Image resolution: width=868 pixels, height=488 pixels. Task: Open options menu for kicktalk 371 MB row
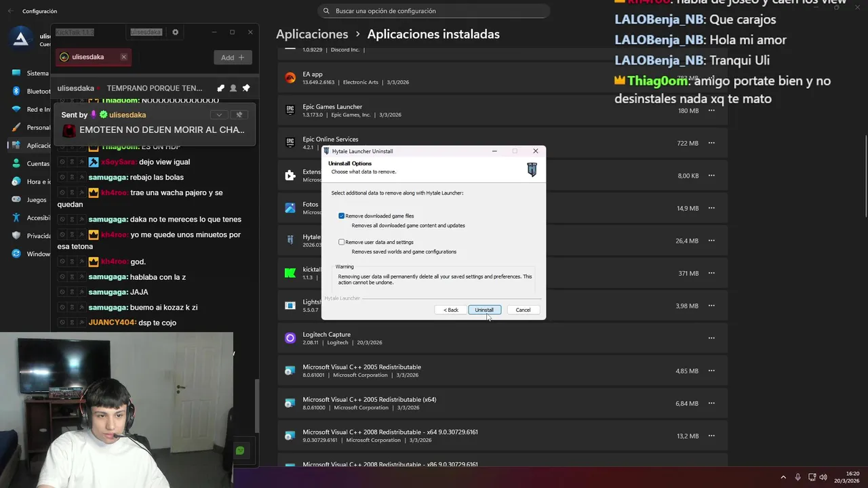pos(711,273)
